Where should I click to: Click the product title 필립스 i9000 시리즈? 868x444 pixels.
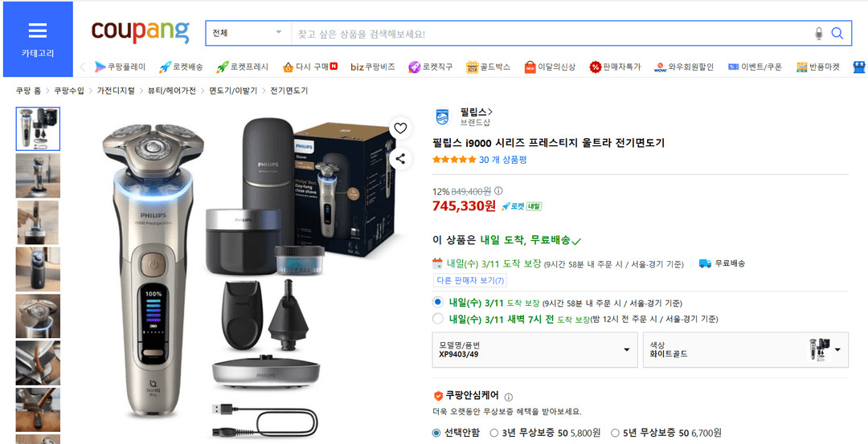(548, 143)
